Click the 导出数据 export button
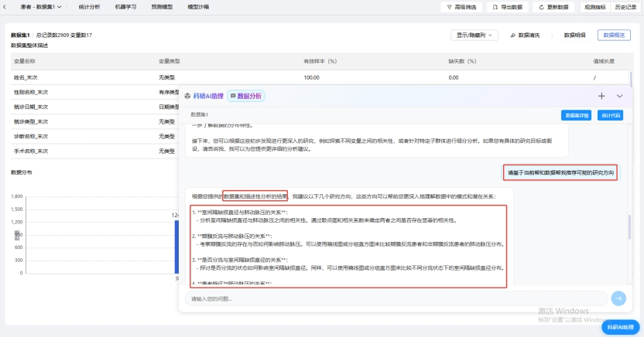This screenshot has height=337, width=644. 507,7
